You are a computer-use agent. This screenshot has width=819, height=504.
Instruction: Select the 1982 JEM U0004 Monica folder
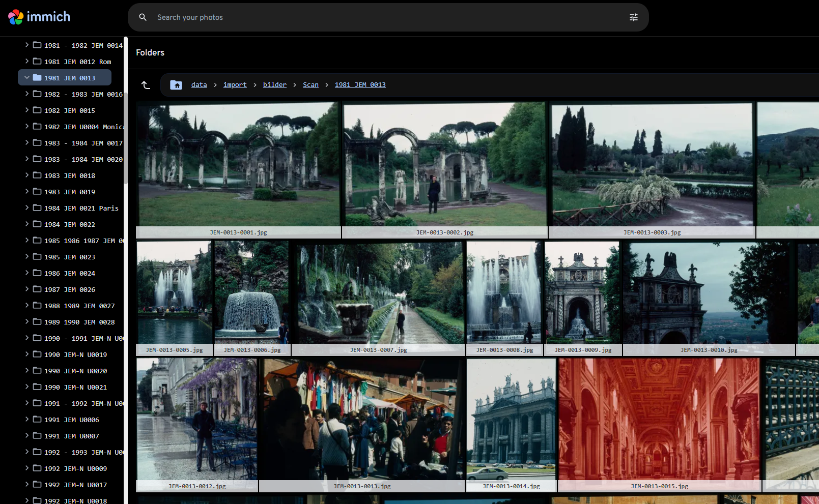click(x=83, y=127)
